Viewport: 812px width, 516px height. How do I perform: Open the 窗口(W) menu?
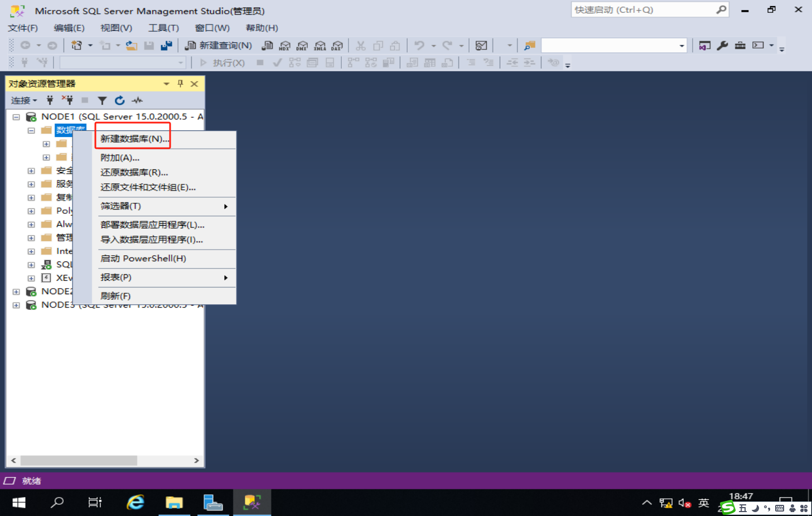click(212, 28)
